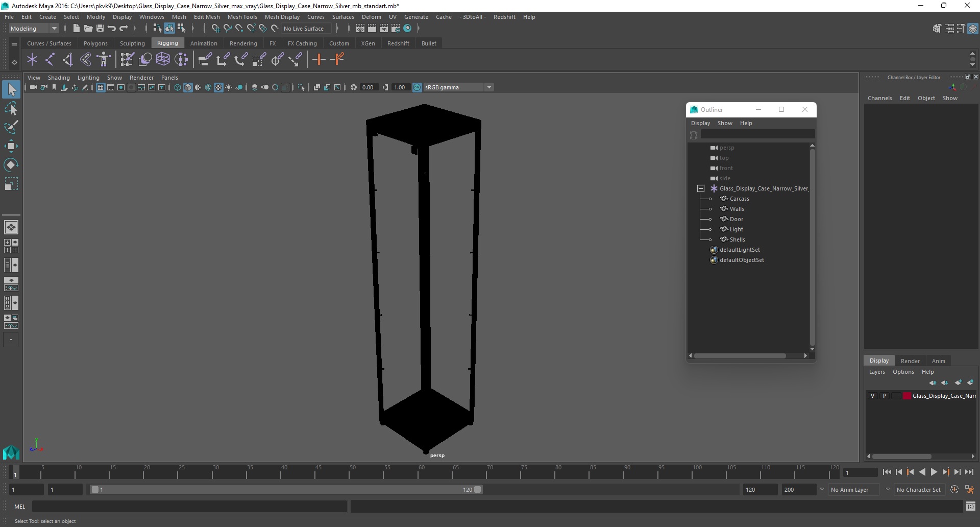The image size is (980, 527).
Task: Click the range slider bar handle
Action: (x=286, y=489)
